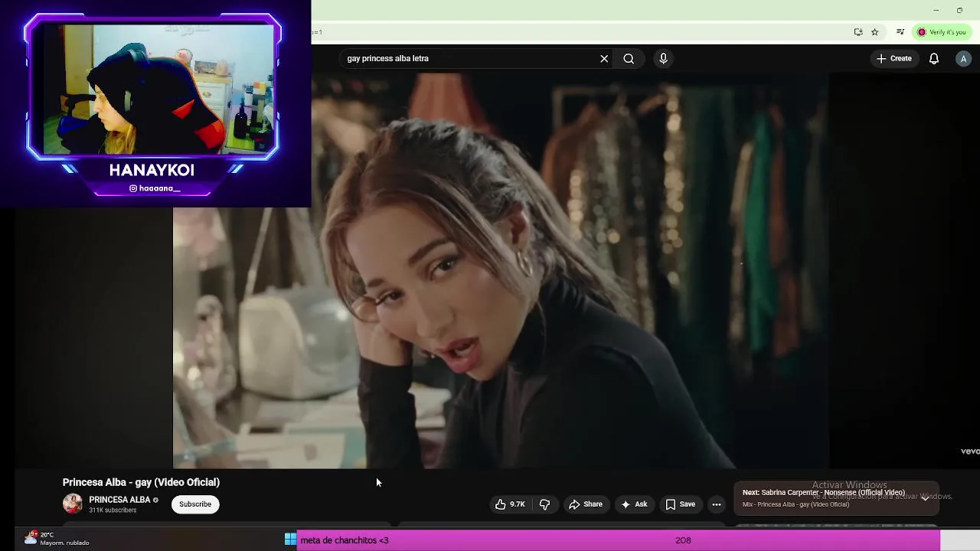Save the video to a playlist

click(x=681, y=504)
